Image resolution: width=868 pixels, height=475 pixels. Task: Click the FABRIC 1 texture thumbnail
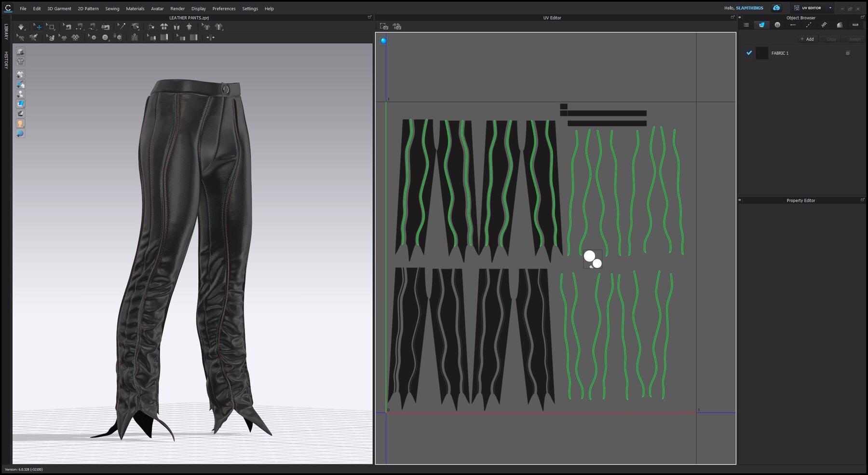click(762, 54)
